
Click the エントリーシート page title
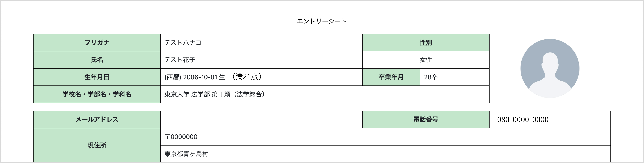coord(322,21)
